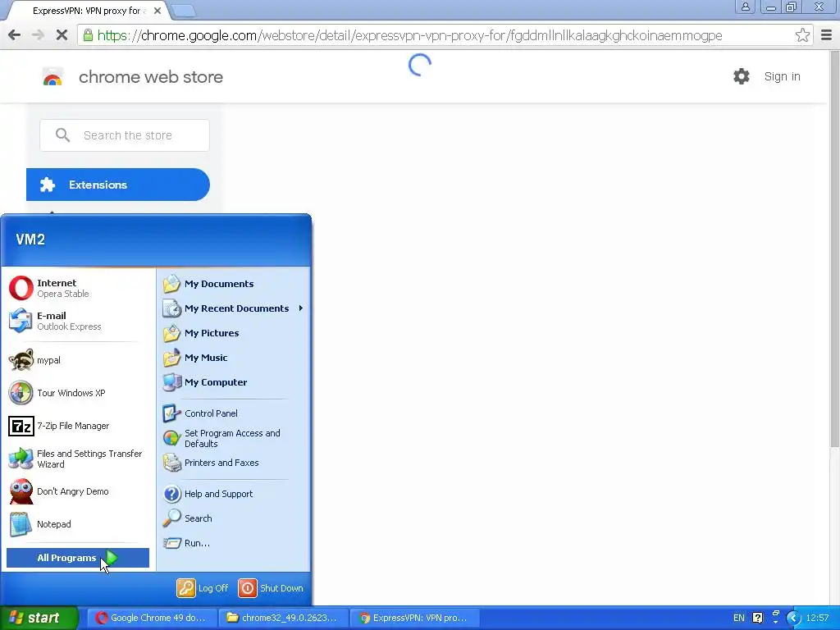
Task: Click the Chrome address bar URL
Action: [x=410, y=35]
